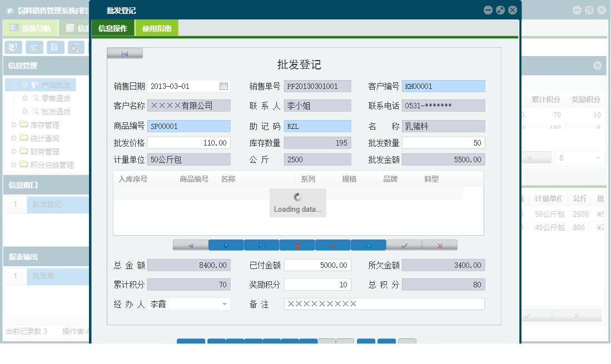Click the red X cancel icon
The height and width of the screenshot is (364, 611).
tap(439, 245)
